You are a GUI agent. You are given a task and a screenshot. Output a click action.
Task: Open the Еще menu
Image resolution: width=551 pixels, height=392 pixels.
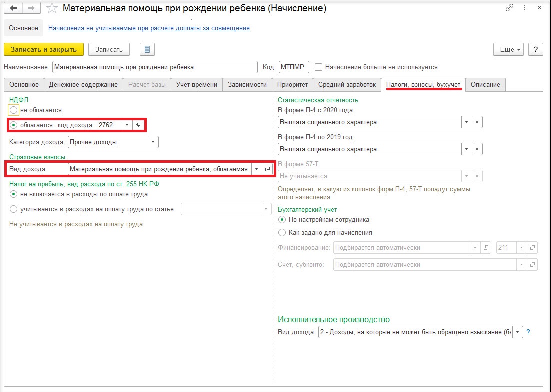(508, 49)
